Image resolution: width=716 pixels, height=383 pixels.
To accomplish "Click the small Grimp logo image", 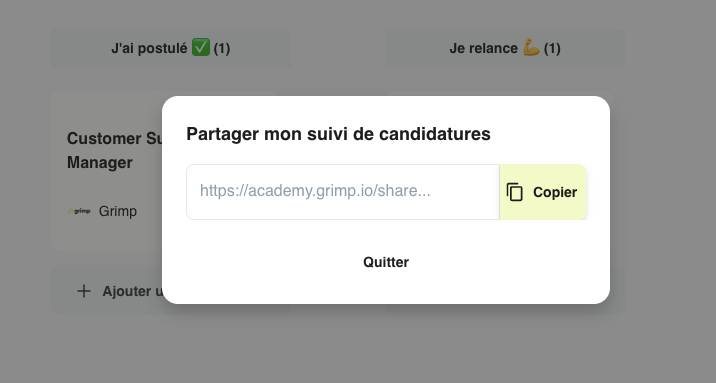I will click(79, 211).
